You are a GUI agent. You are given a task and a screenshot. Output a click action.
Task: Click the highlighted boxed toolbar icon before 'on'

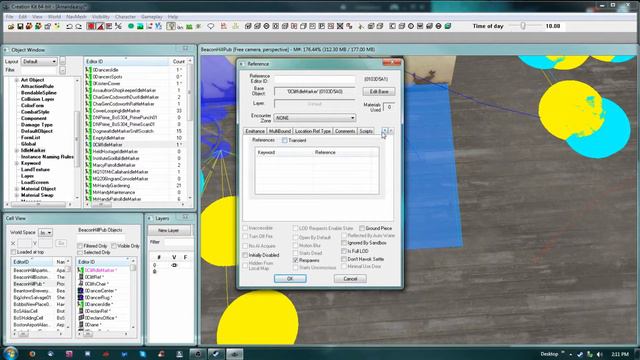coord(171,26)
